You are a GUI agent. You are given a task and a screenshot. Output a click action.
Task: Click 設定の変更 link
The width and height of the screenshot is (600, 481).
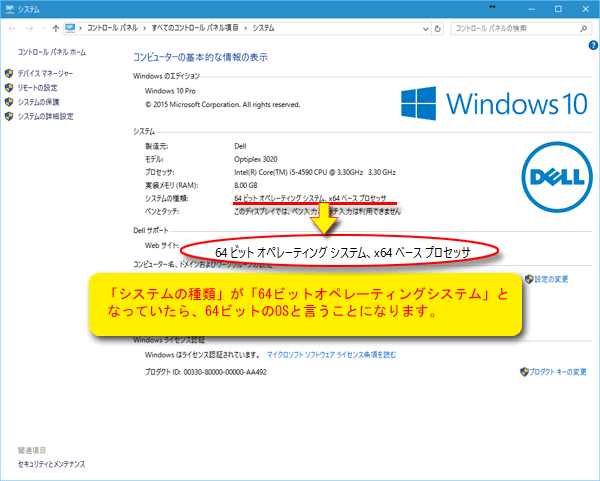(x=551, y=279)
